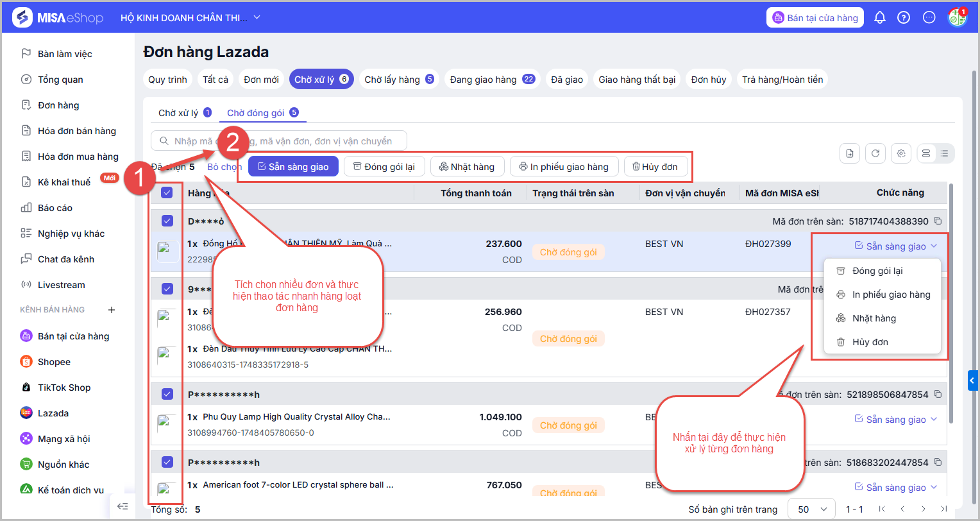Switch to the Chờ lấy hàng tab

pos(399,80)
